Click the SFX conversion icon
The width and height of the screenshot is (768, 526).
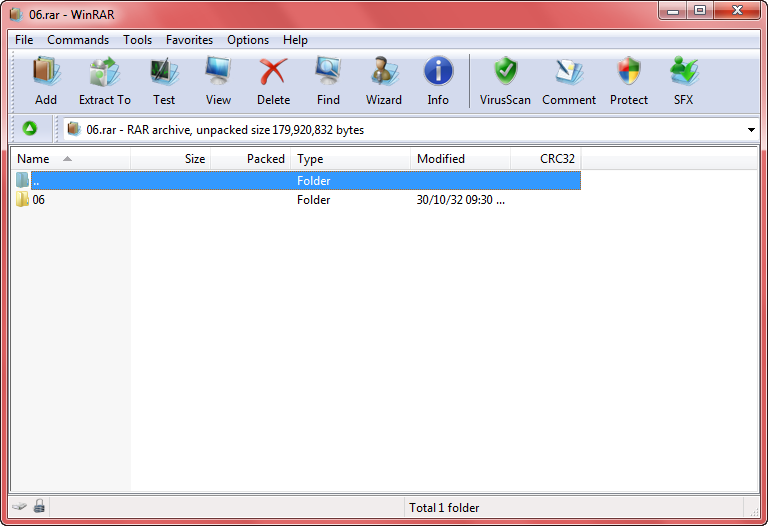pos(683,72)
